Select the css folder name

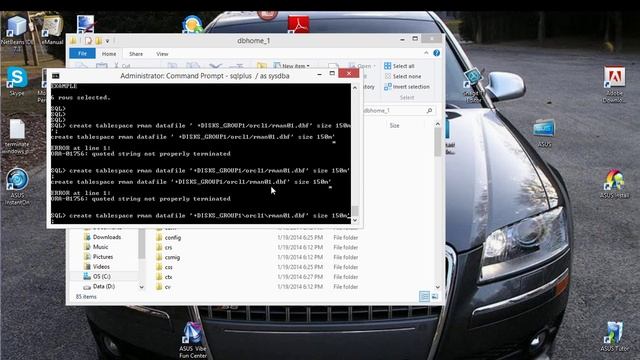pos(169,267)
